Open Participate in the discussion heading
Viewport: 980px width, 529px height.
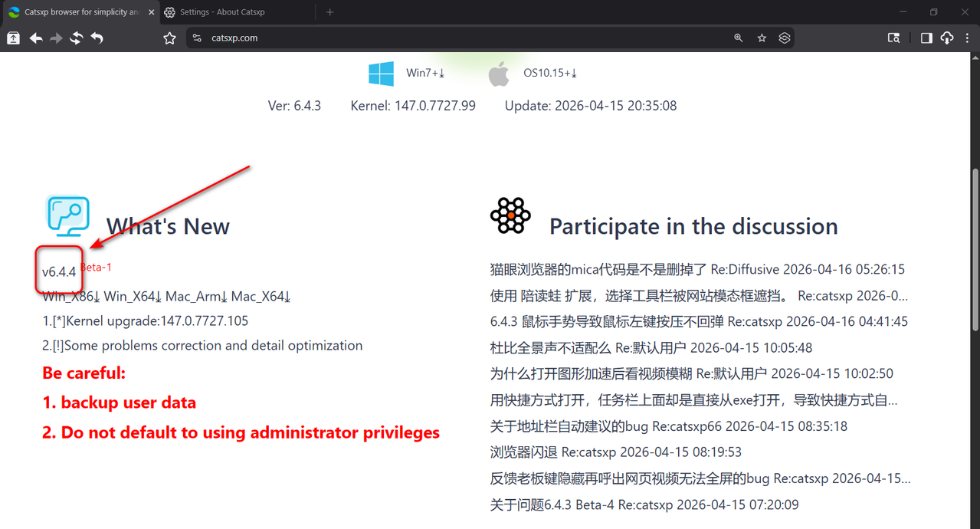(693, 226)
